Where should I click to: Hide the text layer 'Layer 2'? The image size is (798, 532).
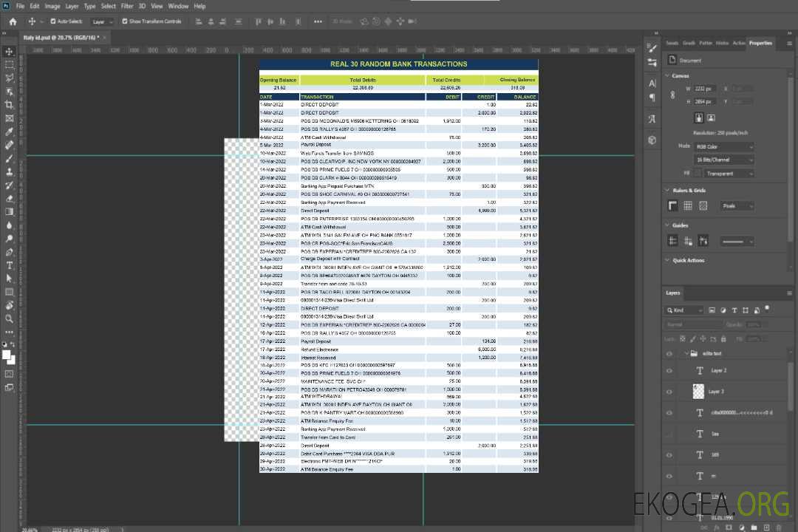pos(669,371)
